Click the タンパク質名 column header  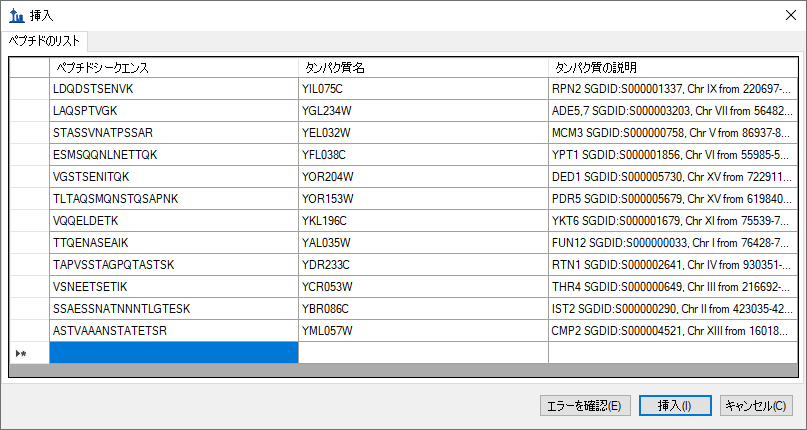click(x=423, y=67)
